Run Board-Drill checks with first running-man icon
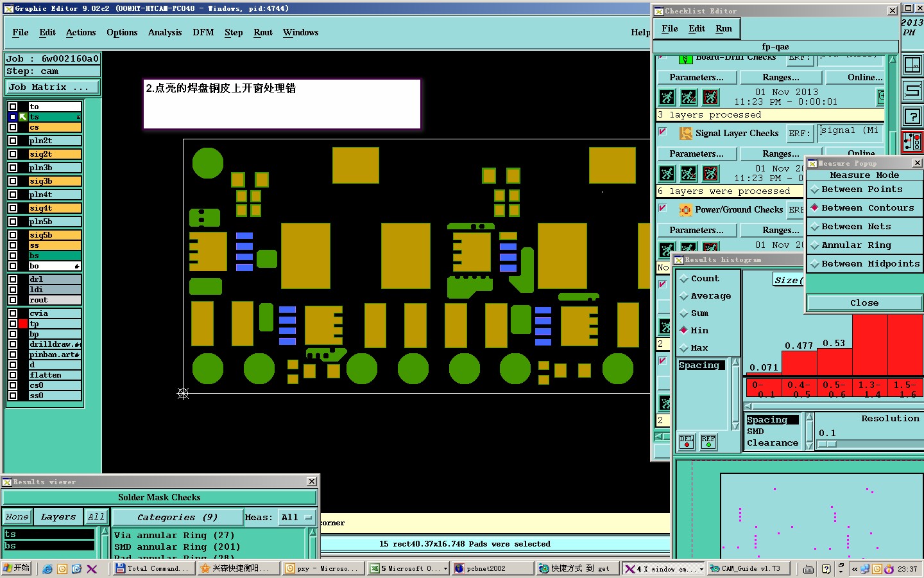This screenshot has width=924, height=578. [x=667, y=97]
